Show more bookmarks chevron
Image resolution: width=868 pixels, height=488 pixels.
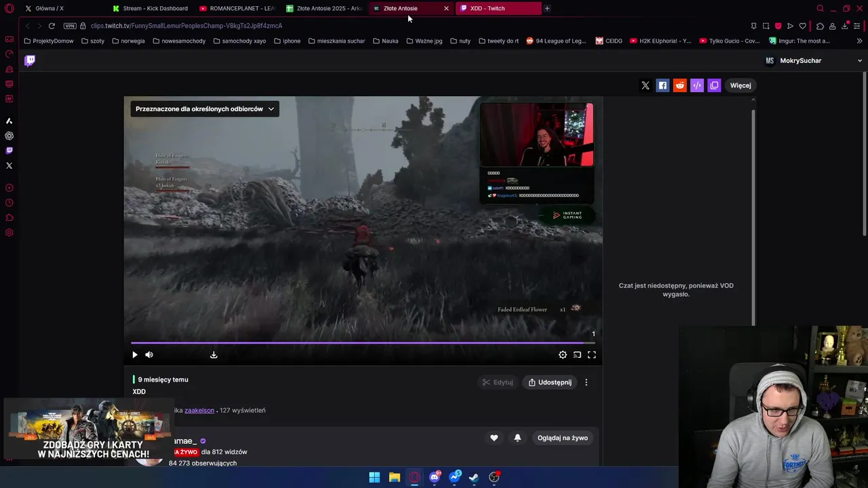(860, 41)
